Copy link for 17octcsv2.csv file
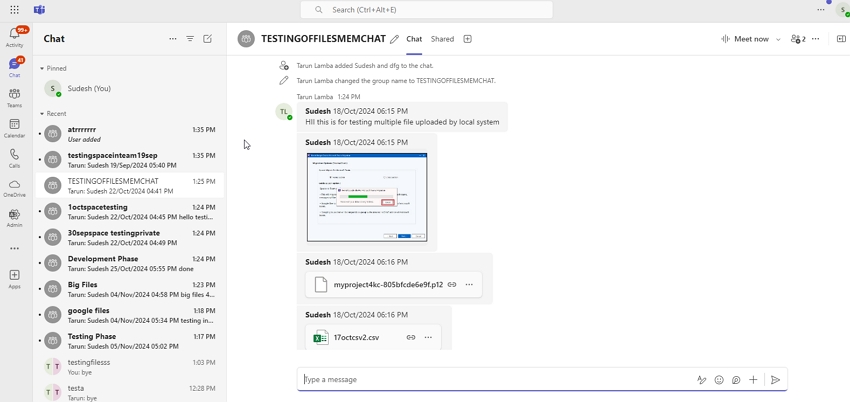Viewport: 850px width, 402px height. tap(411, 337)
